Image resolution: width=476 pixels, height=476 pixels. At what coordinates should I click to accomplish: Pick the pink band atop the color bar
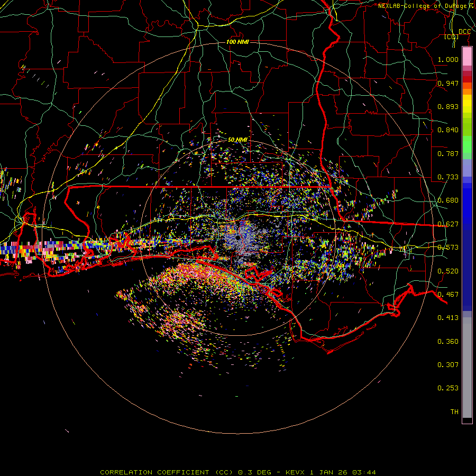[x=467, y=57]
